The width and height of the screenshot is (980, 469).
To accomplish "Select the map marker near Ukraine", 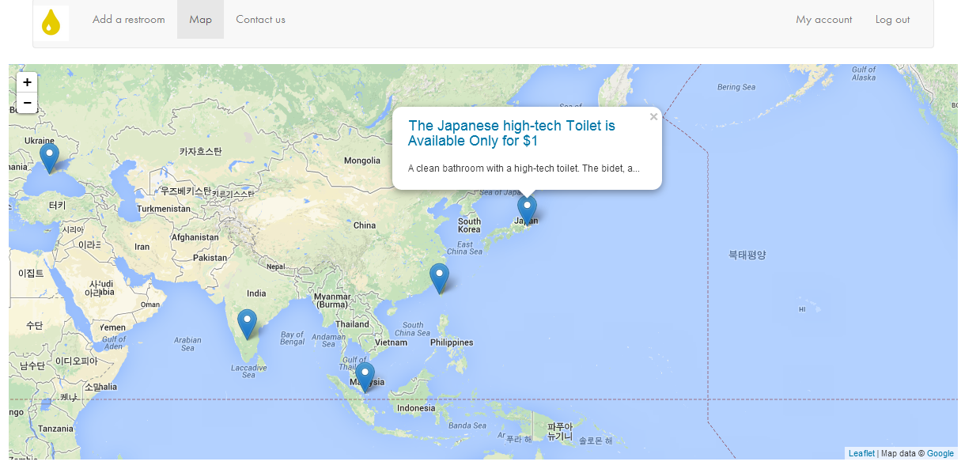I will tap(49, 157).
